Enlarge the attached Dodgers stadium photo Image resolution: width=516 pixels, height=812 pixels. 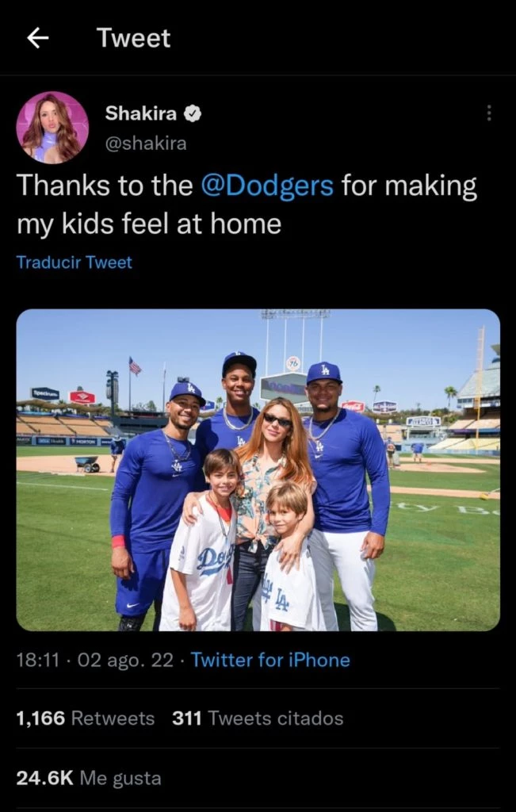258,469
